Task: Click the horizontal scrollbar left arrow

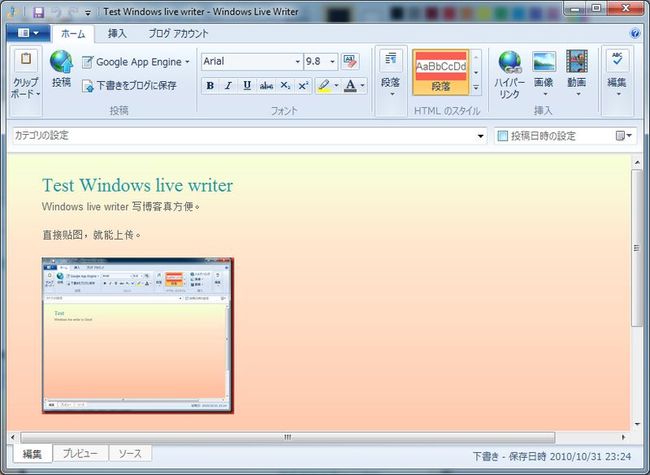Action: 13,437
